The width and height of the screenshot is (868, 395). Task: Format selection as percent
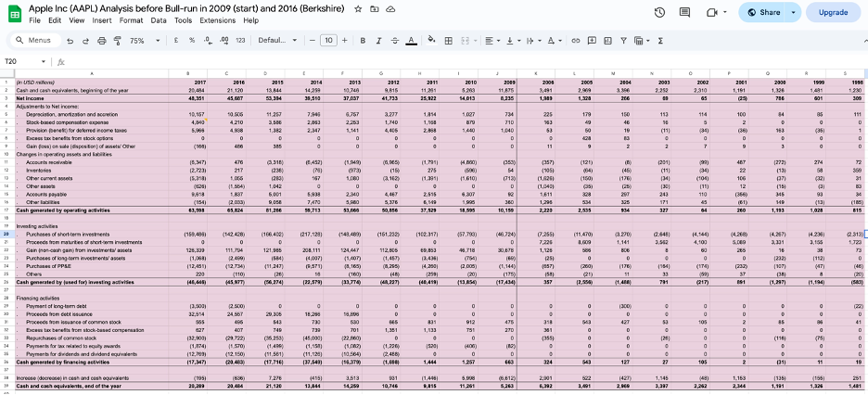(192, 41)
